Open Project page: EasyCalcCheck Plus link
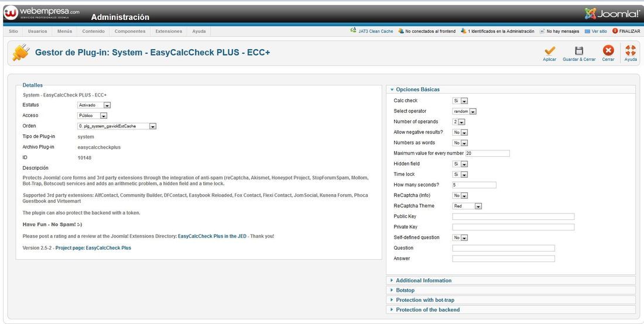 click(x=93, y=248)
